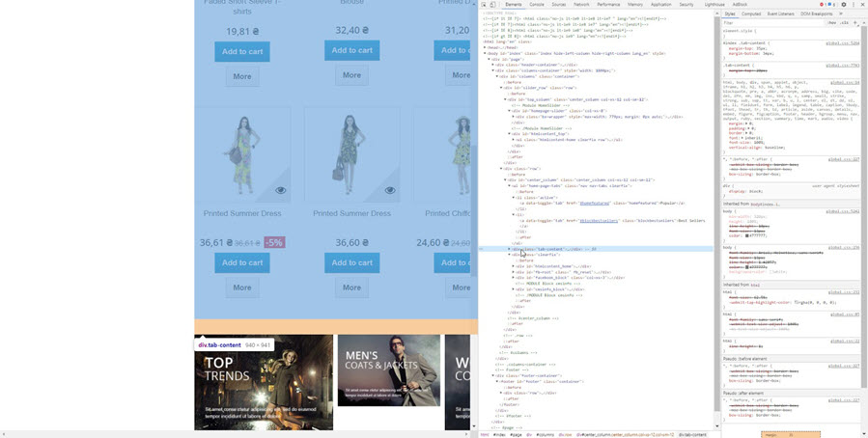Image resolution: width=868 pixels, height=438 pixels.
Task: Close the DevTools panel
Action: [x=861, y=5]
